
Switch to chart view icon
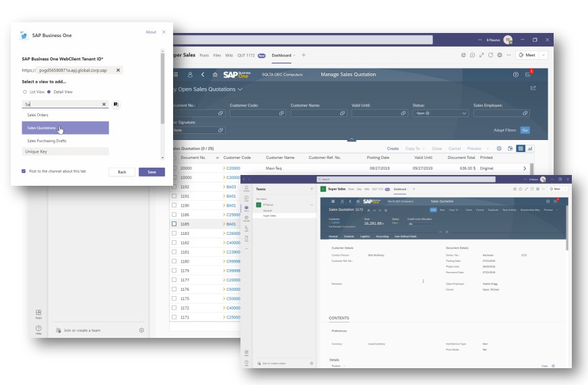pyautogui.click(x=530, y=149)
